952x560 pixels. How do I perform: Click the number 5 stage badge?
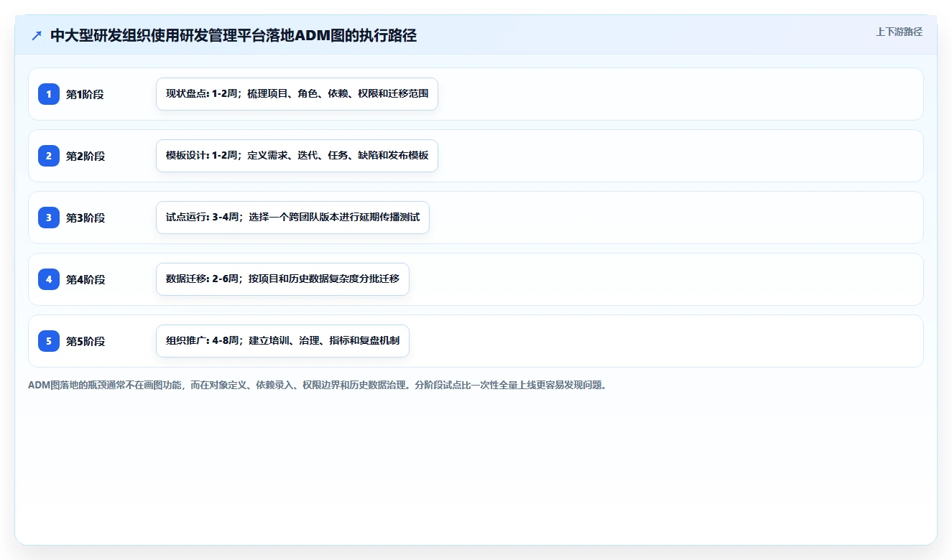click(x=49, y=341)
